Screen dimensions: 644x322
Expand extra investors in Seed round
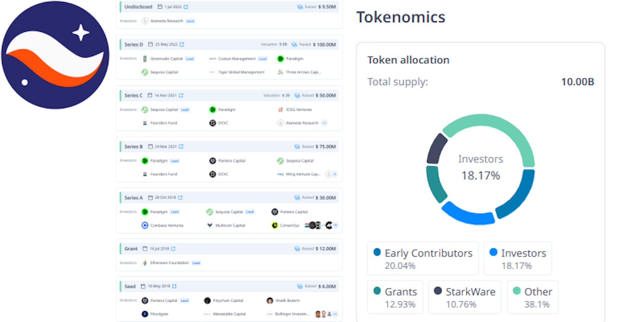(x=335, y=314)
